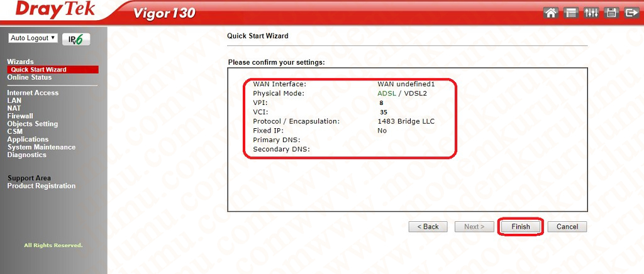This screenshot has width=644, height=274.
Task: Click the disabled Next button
Action: [474, 227]
